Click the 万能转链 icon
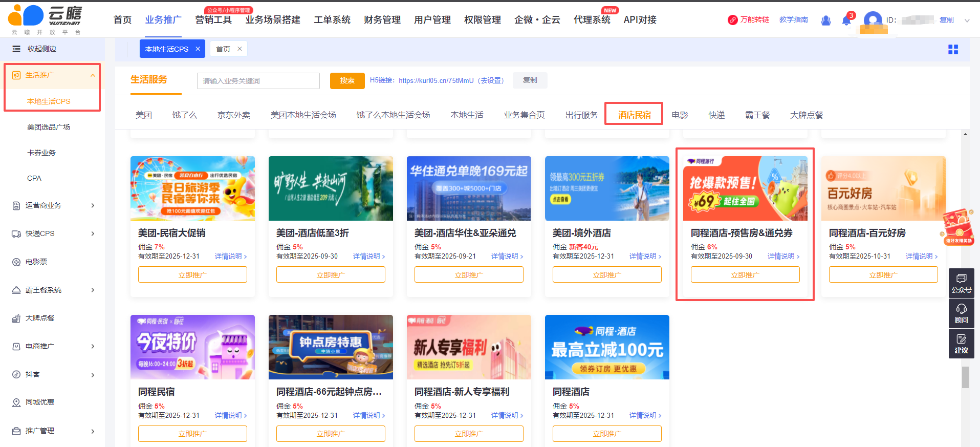980x447 pixels. click(x=733, y=20)
